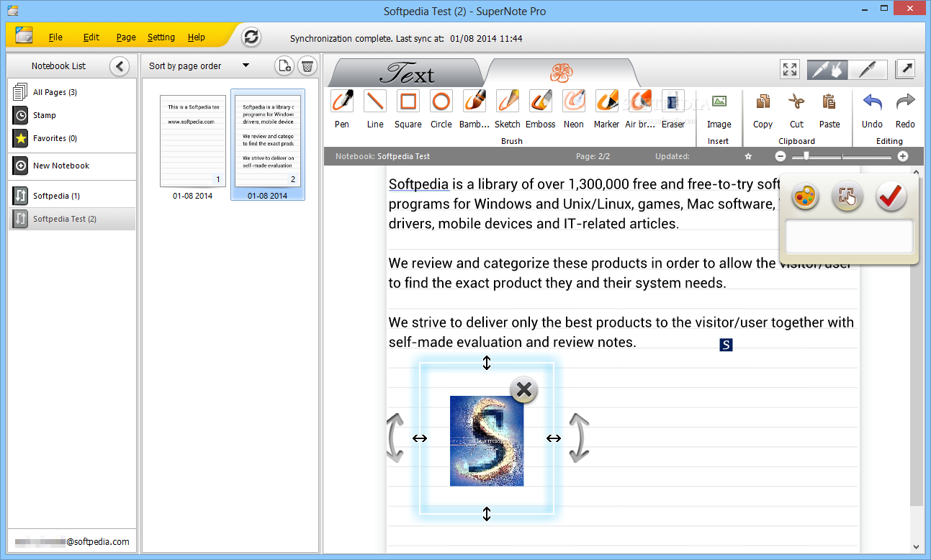Click the SuperNote notebook logo icon
The width and height of the screenshot is (931, 560).
point(24,35)
